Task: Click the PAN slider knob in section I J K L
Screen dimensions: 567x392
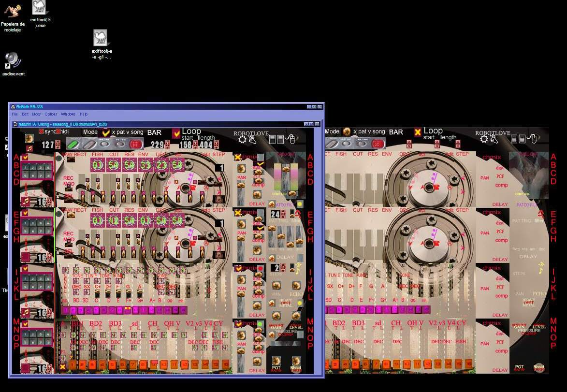Action: point(241,294)
